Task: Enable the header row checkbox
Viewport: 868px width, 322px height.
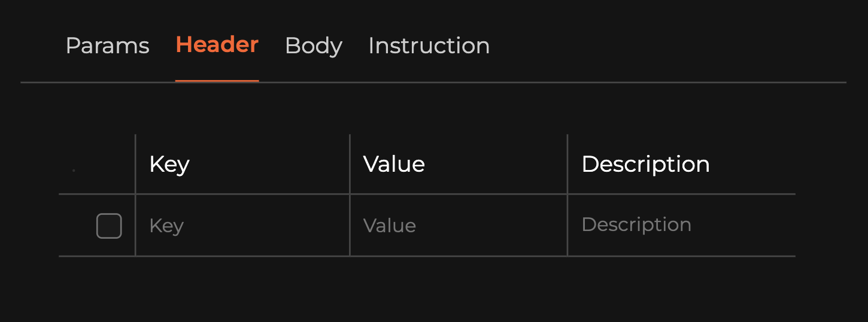Action: tap(109, 226)
